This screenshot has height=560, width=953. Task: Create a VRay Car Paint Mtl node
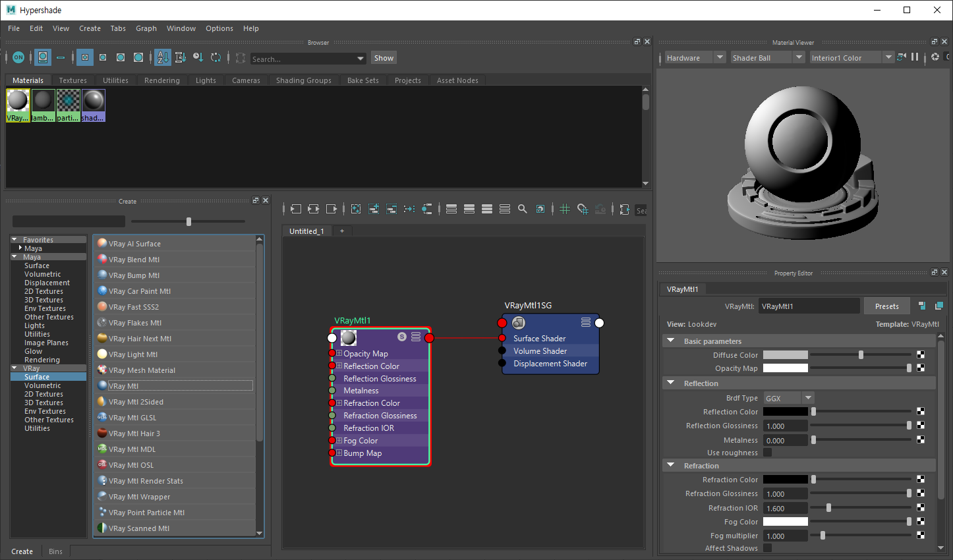pyautogui.click(x=174, y=291)
